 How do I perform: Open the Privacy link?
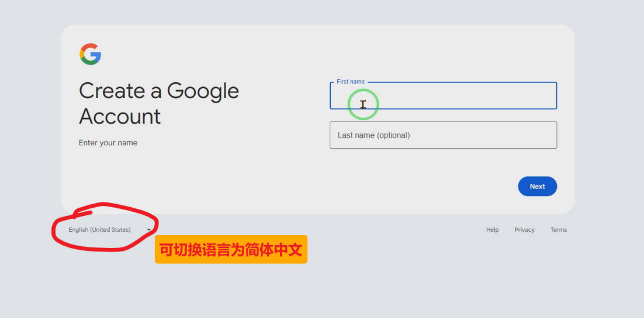point(524,230)
